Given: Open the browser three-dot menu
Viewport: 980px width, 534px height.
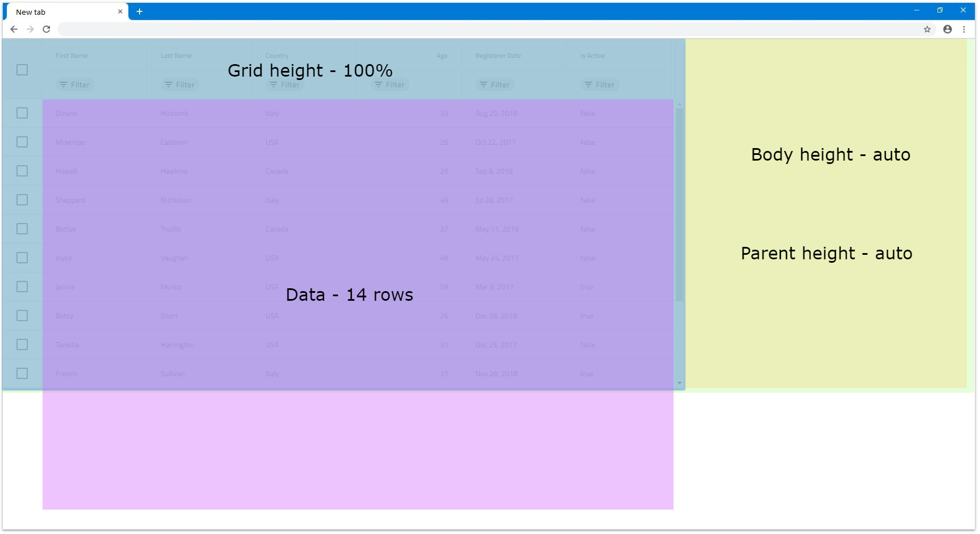Looking at the screenshot, I should (x=964, y=30).
